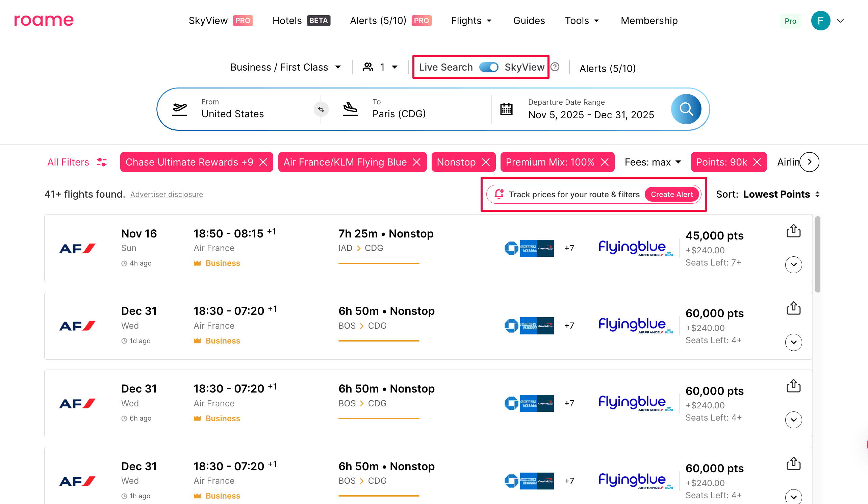Swap the From and To locations
The height and width of the screenshot is (504, 868).
(321, 109)
